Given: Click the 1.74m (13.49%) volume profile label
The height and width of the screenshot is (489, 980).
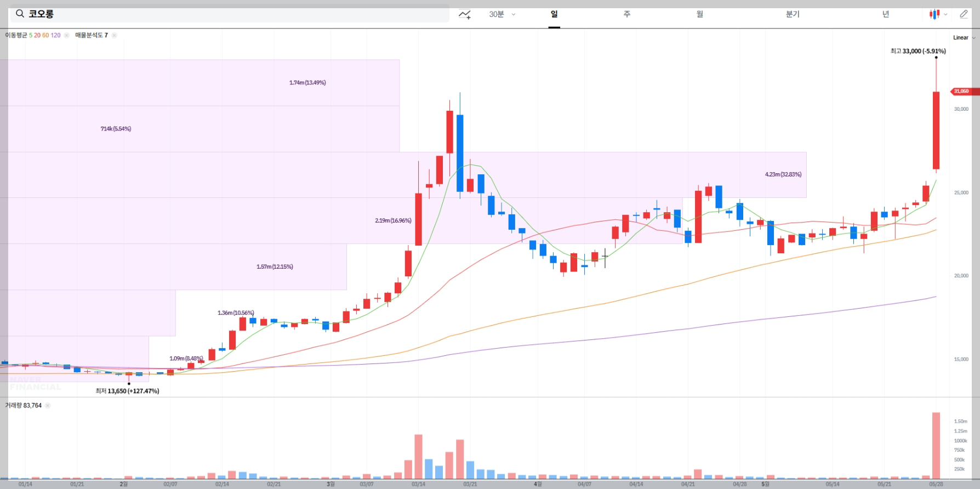Looking at the screenshot, I should 307,83.
